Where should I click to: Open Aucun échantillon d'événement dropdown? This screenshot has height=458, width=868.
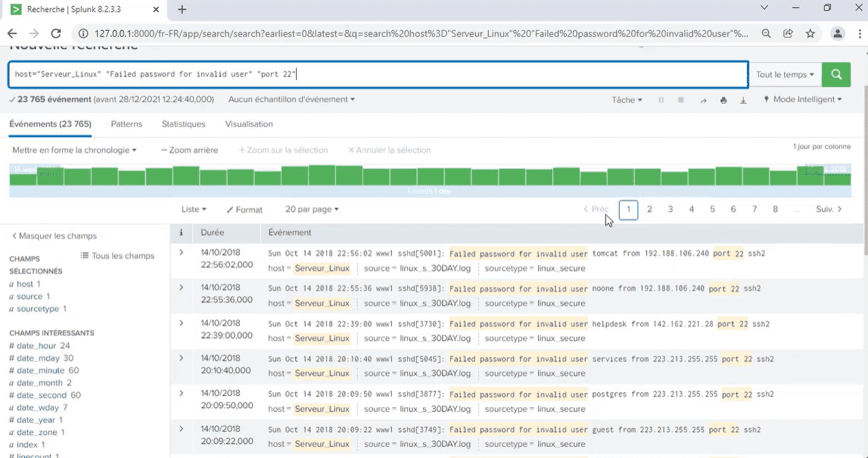click(x=292, y=100)
